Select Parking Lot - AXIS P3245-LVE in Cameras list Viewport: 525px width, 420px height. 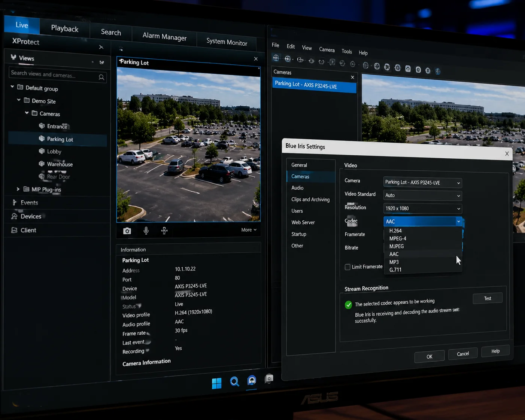click(314, 85)
